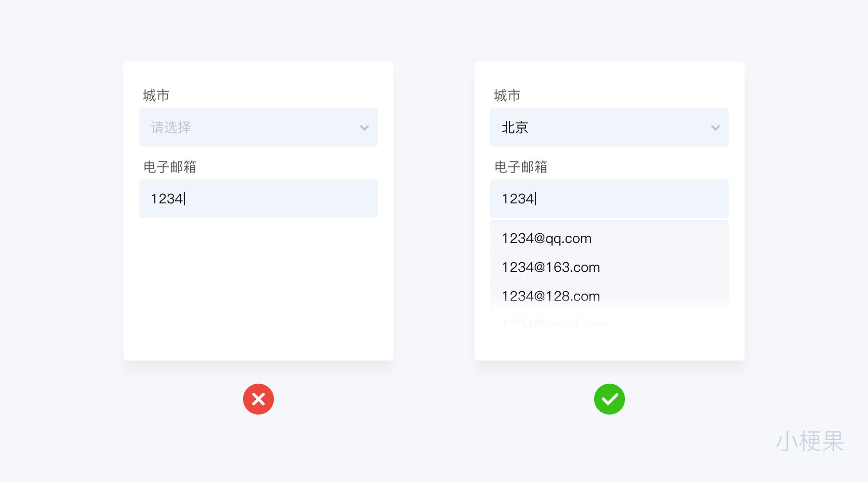Click the right white card background

[x=610, y=347]
